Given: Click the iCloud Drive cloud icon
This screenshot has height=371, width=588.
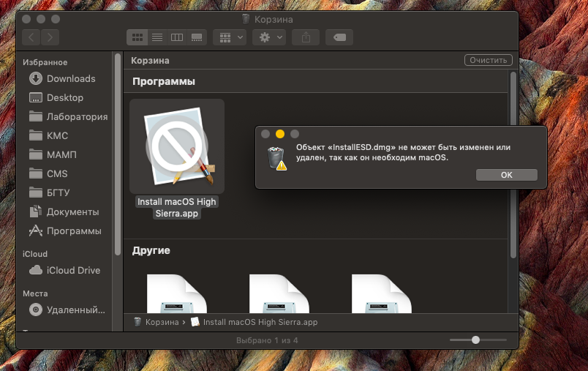Looking at the screenshot, I should pos(36,270).
